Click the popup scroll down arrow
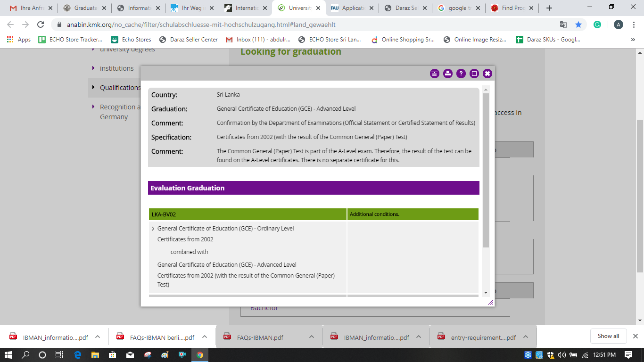The height and width of the screenshot is (362, 644). [486, 293]
